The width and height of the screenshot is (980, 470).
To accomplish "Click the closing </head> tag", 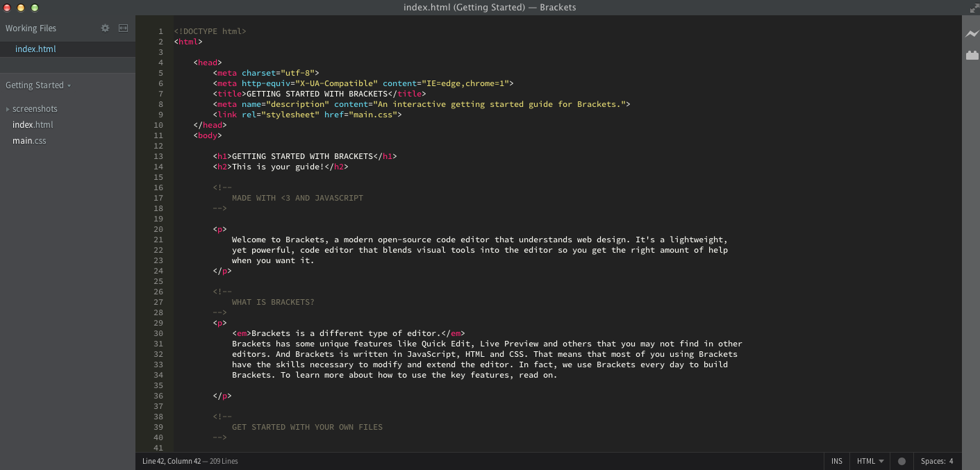I will pyautogui.click(x=210, y=125).
